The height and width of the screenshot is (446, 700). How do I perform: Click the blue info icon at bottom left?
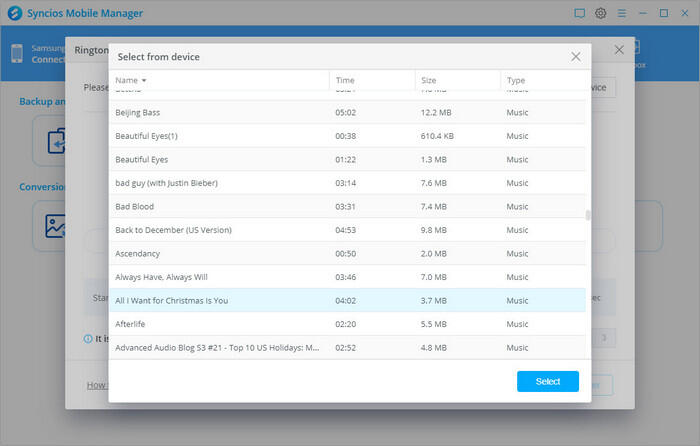click(x=88, y=338)
